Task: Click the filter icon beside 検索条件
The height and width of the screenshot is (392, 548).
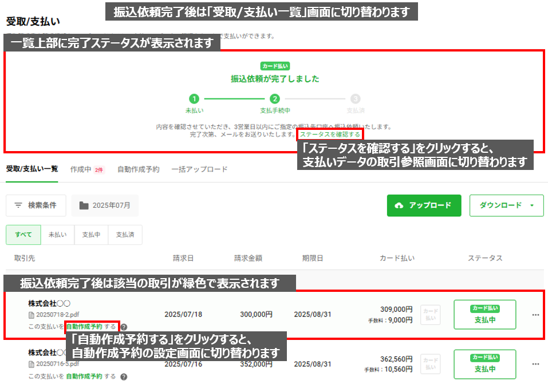Action: point(18,205)
